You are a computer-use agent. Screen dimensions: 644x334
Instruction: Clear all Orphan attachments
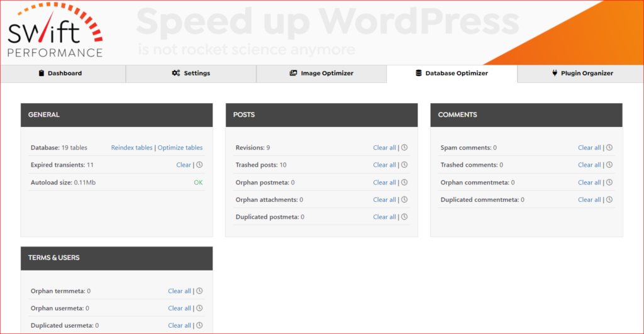point(384,199)
